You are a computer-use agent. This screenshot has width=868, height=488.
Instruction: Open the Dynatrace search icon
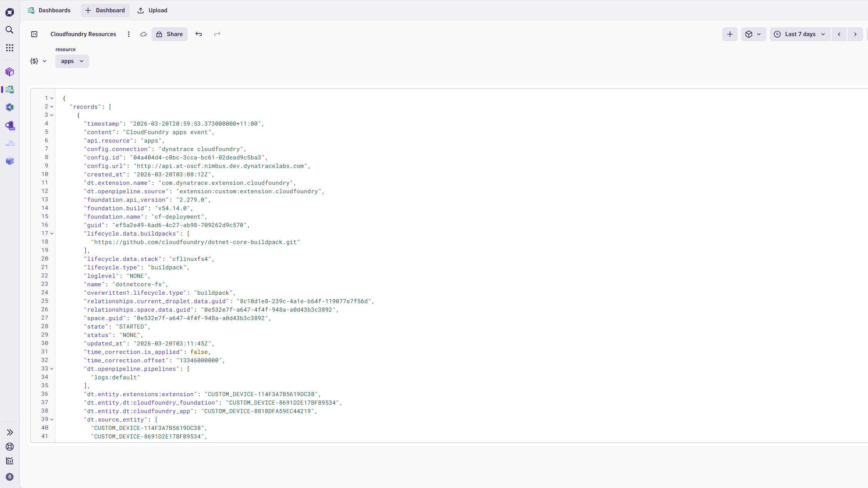pos(10,30)
